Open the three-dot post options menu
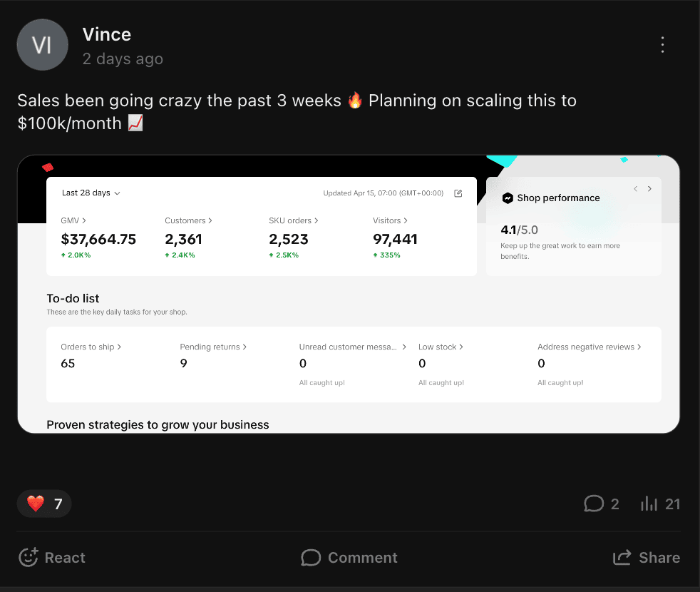700x592 pixels. point(662,45)
